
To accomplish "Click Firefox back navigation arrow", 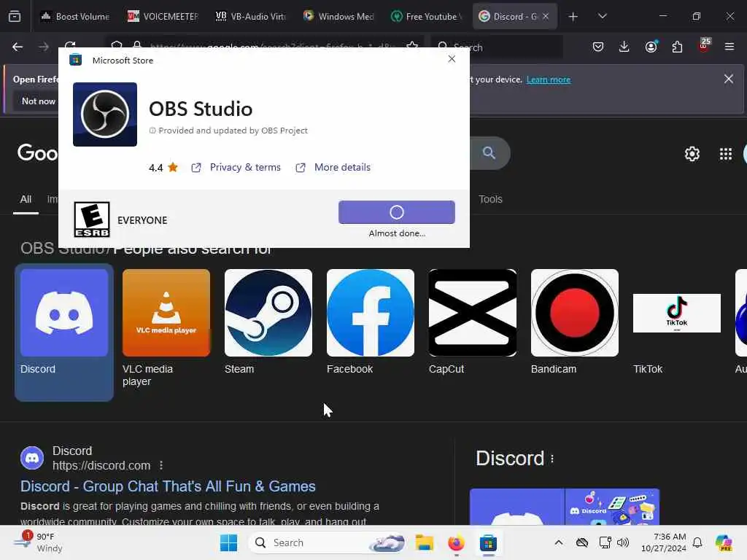I will pyautogui.click(x=18, y=47).
